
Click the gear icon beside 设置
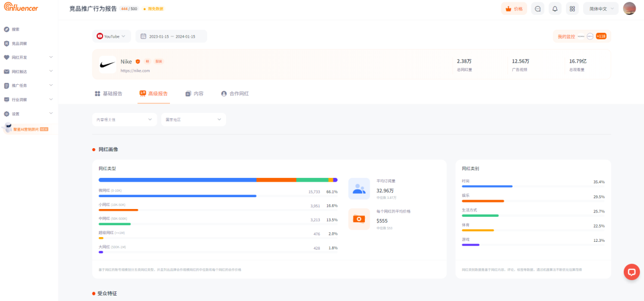[7, 114]
